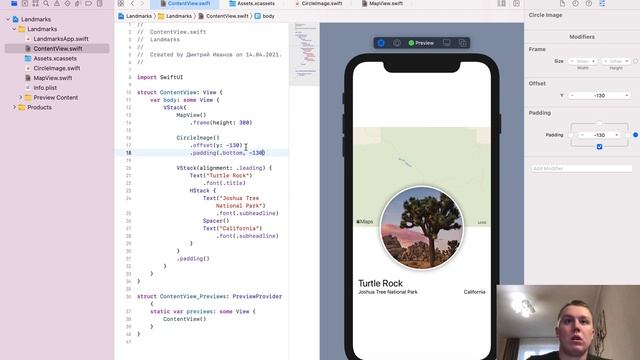Select Assets.xcassets in the navigator
640x360 pixels.
[55, 58]
